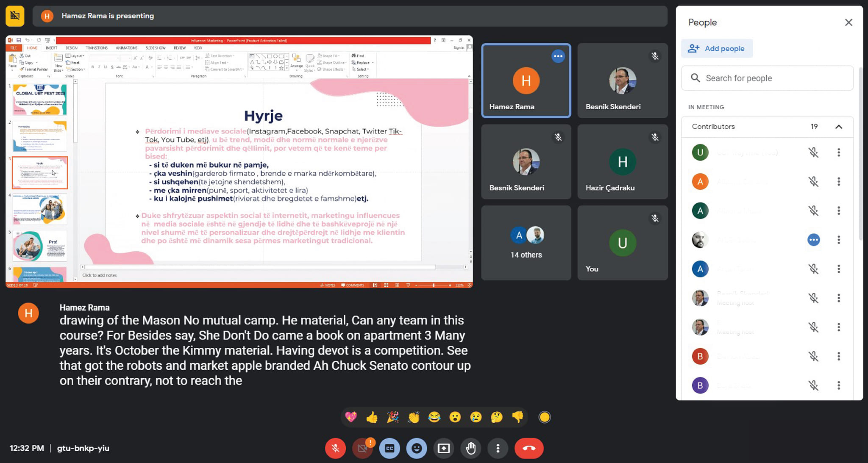868x463 pixels.
Task: Toggle the camera button with warning
Action: click(x=362, y=448)
